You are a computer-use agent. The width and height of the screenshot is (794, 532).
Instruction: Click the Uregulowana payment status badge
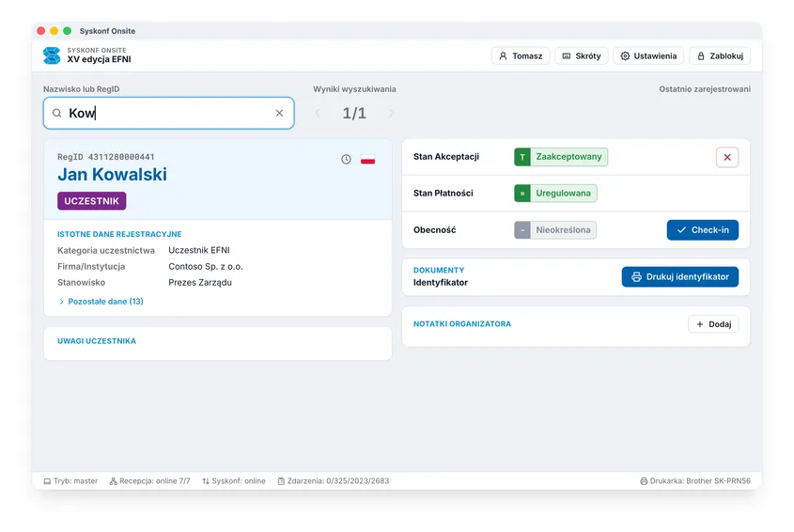[555, 193]
